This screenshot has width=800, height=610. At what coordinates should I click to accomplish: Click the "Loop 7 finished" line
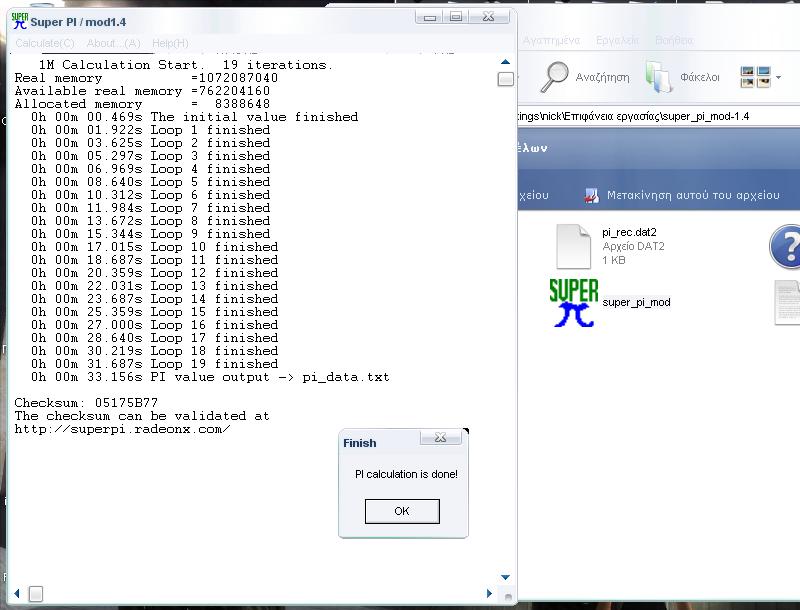150,208
